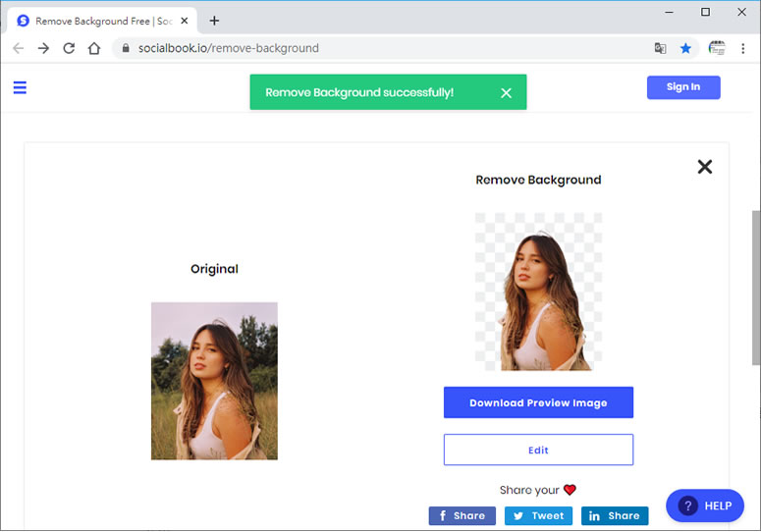
Task: Share on LinkedIn
Action: point(615,515)
